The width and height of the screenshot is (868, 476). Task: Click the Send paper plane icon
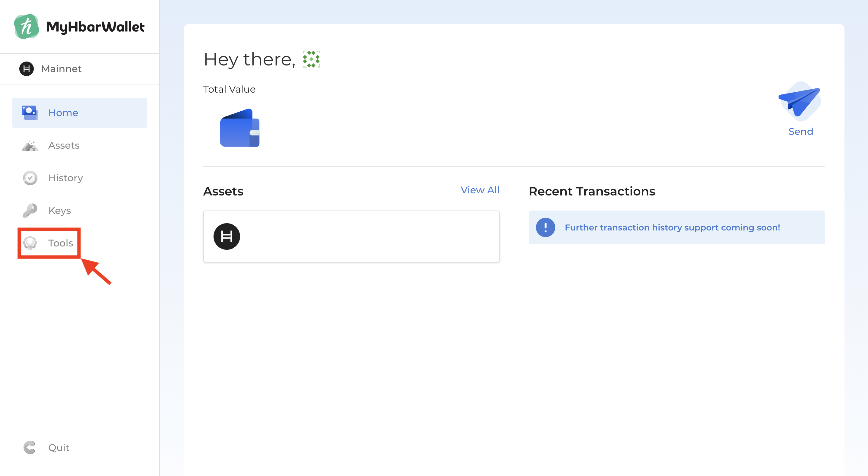click(800, 101)
